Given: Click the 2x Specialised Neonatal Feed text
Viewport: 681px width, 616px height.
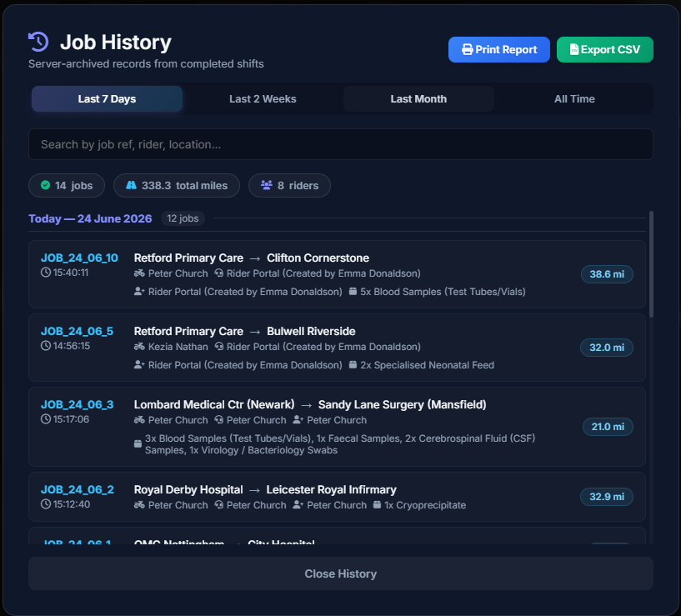Looking at the screenshot, I should [427, 365].
